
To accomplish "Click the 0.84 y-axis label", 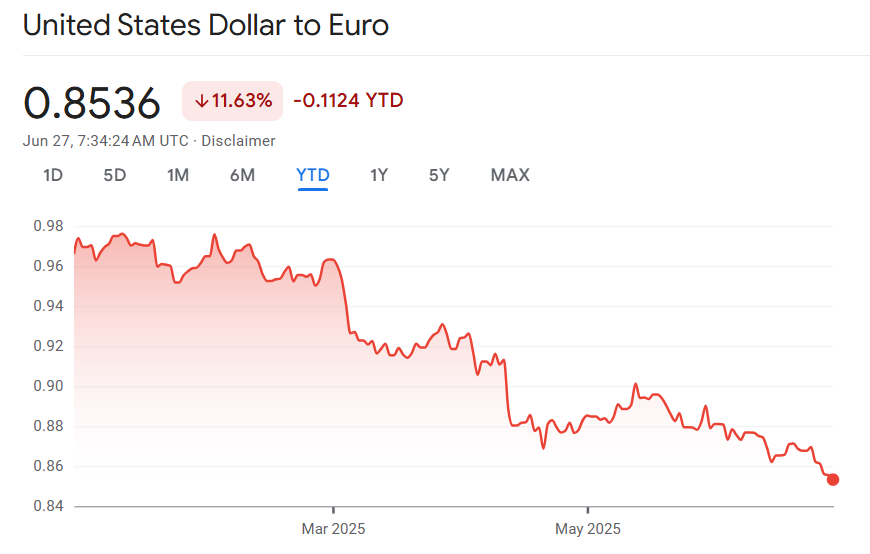I will tap(48, 506).
